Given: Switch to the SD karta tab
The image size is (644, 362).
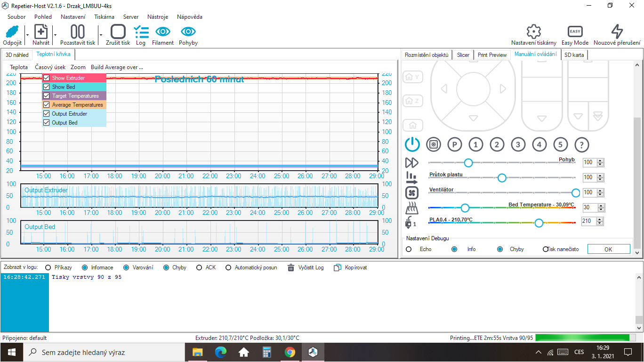Looking at the screenshot, I should [x=574, y=55].
